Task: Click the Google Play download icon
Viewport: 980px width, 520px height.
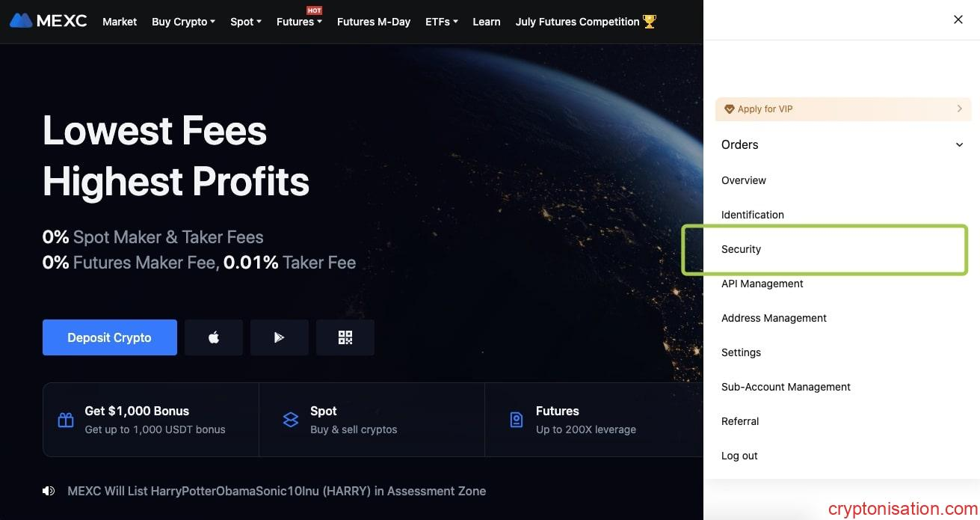Action: [x=279, y=337]
